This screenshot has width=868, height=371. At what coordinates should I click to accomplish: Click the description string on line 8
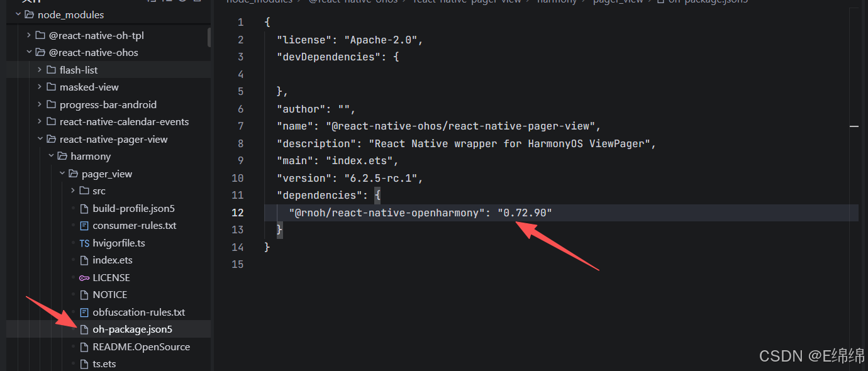[509, 143]
